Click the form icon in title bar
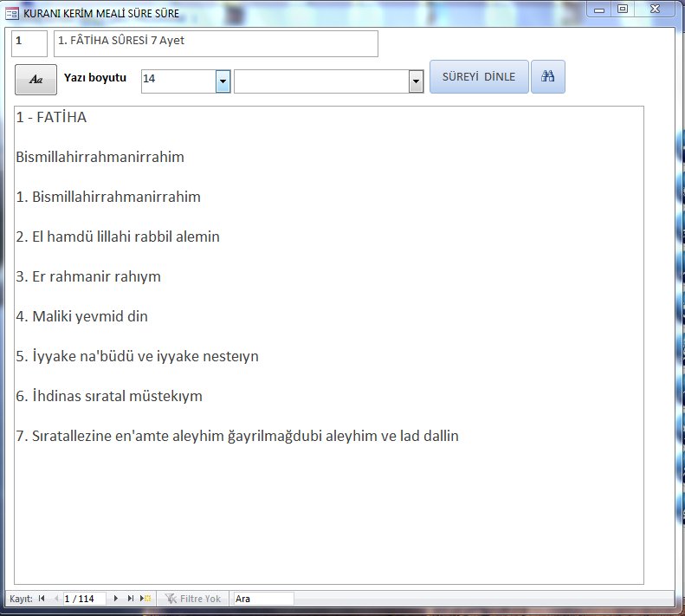Image resolution: width=685 pixels, height=616 pixels. tap(12, 13)
